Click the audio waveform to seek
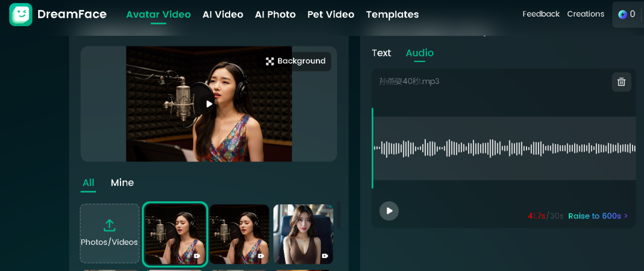The image size is (644, 271). (504, 148)
